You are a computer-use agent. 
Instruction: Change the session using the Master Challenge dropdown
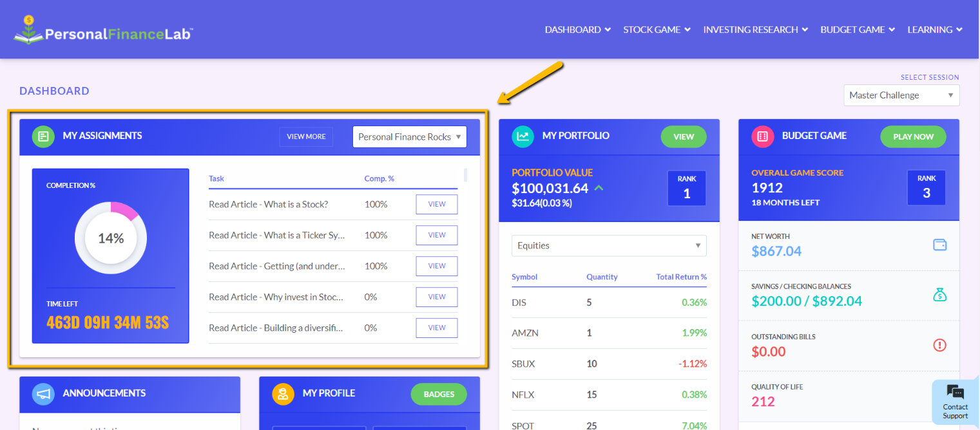(x=900, y=95)
